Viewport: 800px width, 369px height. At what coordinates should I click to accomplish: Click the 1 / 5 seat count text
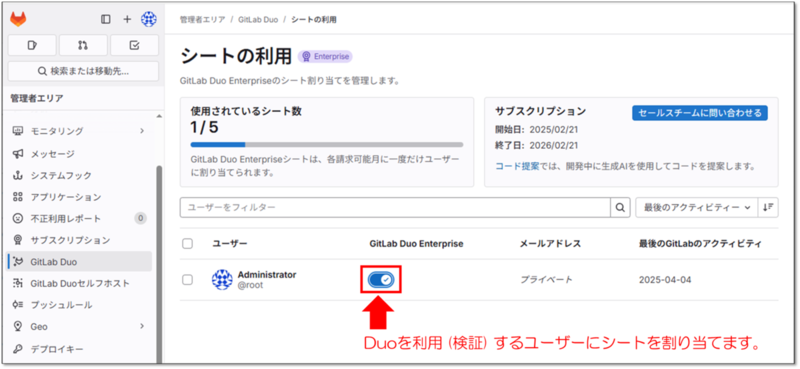(205, 127)
